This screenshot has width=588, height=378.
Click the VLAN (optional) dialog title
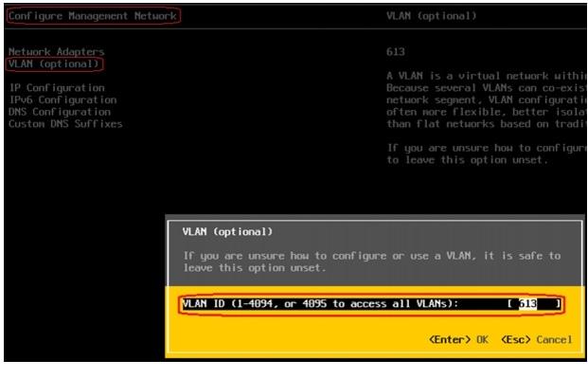click(227, 231)
